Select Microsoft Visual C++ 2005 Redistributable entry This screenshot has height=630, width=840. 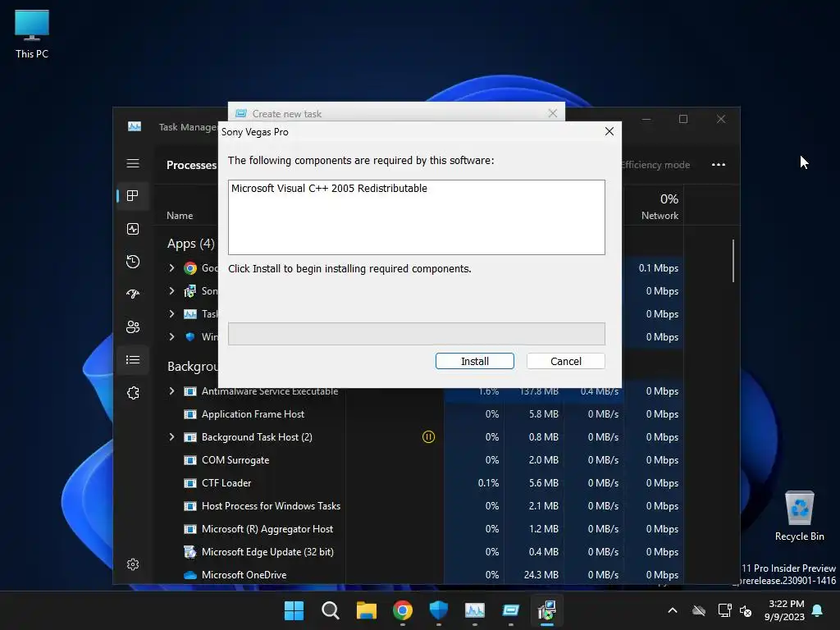330,189
